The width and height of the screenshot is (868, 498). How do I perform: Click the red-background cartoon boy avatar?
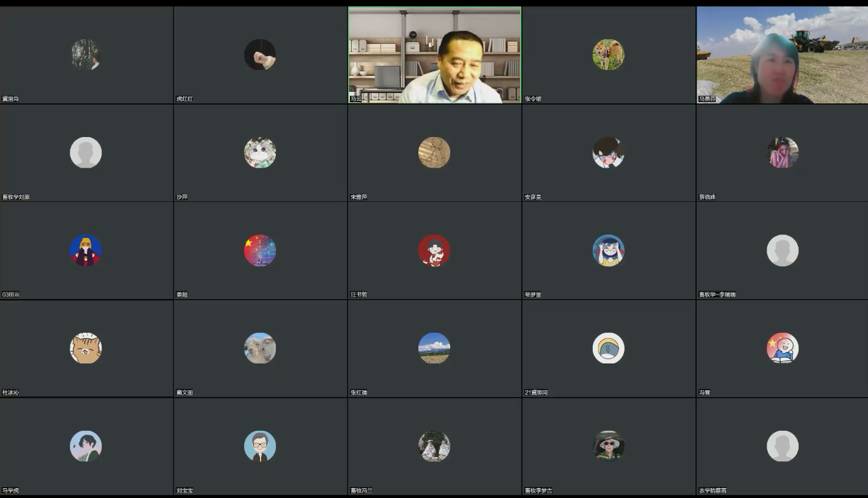click(434, 250)
